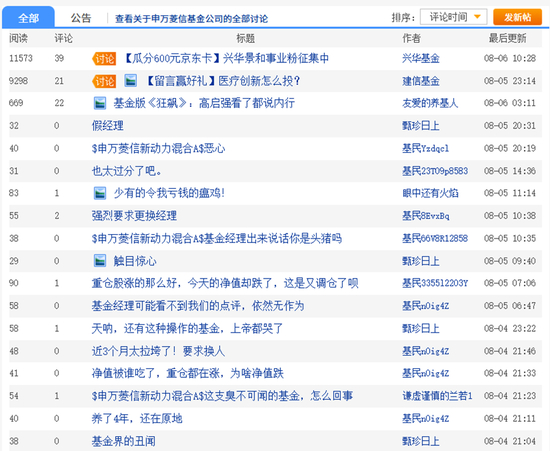Switch to the 公告 tab
The width and height of the screenshot is (550, 451).
[81, 18]
